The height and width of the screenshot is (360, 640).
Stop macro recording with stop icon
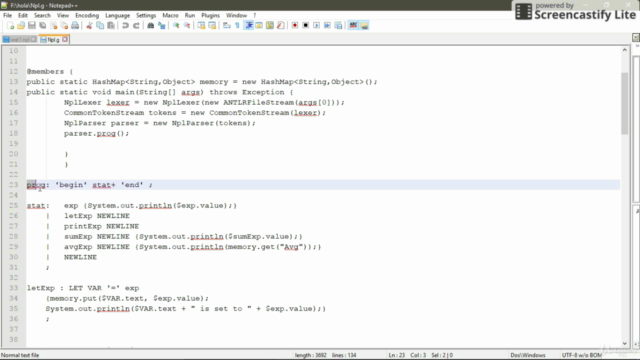(x=306, y=26)
